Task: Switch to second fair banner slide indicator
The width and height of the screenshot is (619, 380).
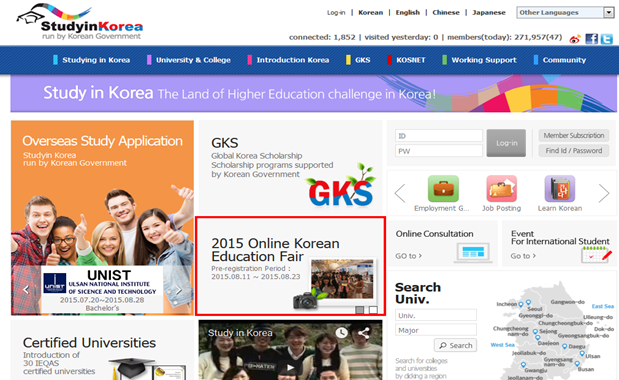Action: 373,310
